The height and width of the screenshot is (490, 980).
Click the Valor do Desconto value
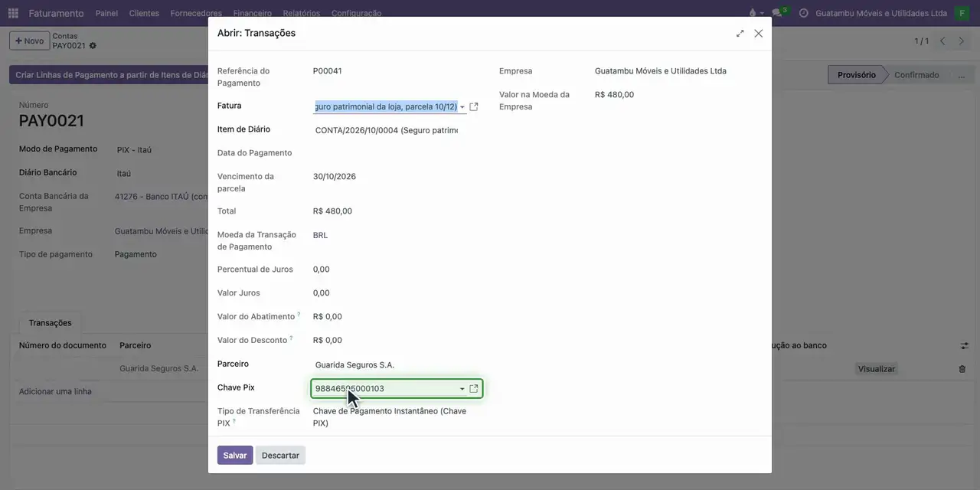[328, 341]
